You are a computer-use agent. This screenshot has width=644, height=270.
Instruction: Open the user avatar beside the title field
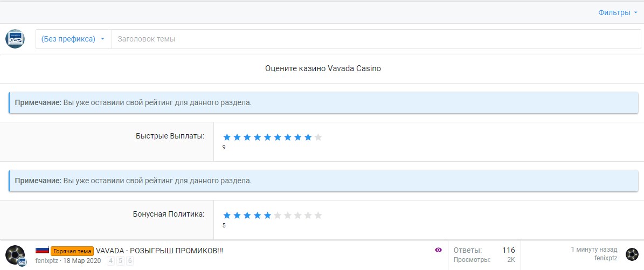tap(15, 39)
